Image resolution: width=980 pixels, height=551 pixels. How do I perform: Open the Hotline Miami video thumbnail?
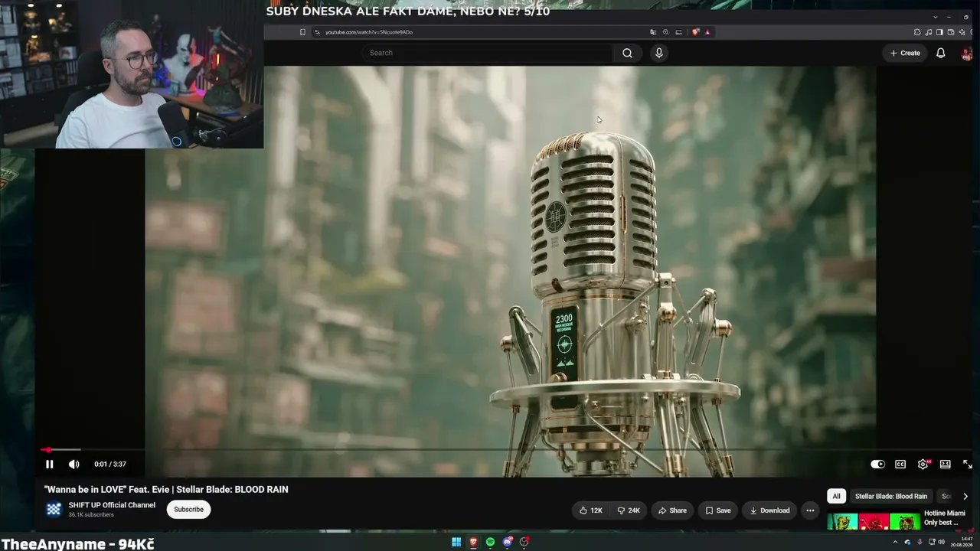[x=874, y=522]
